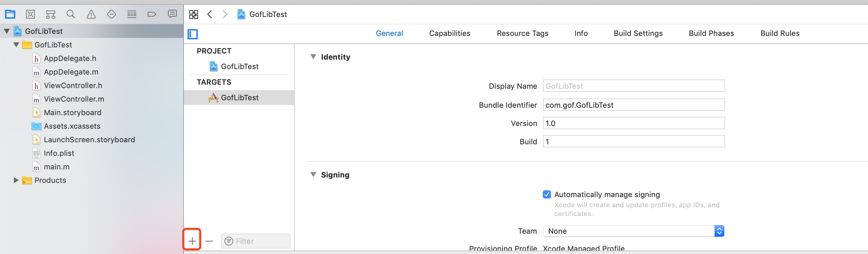
Task: Expand the Products folder
Action: pyautogui.click(x=16, y=180)
